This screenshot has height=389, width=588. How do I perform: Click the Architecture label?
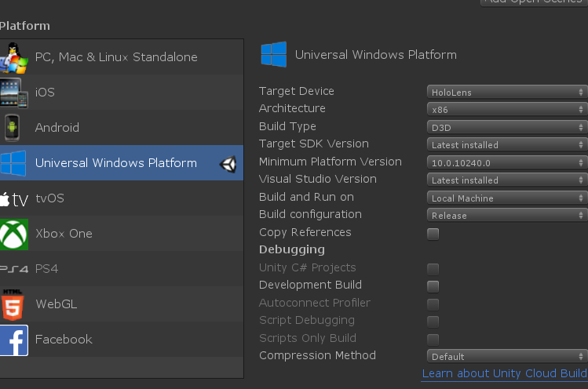[292, 108]
